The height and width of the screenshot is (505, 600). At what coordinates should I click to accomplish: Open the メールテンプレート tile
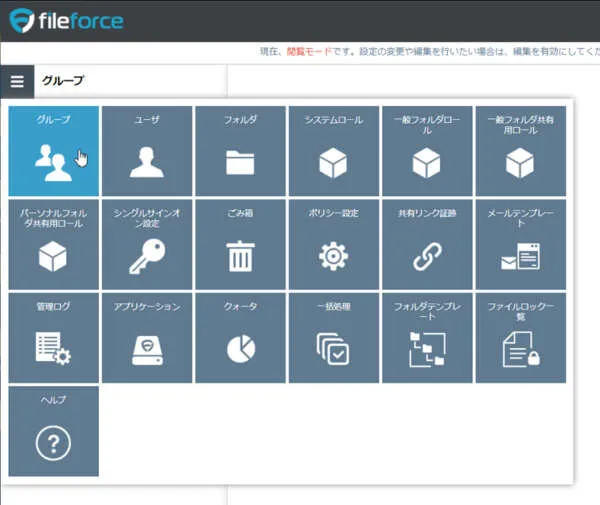pos(520,245)
